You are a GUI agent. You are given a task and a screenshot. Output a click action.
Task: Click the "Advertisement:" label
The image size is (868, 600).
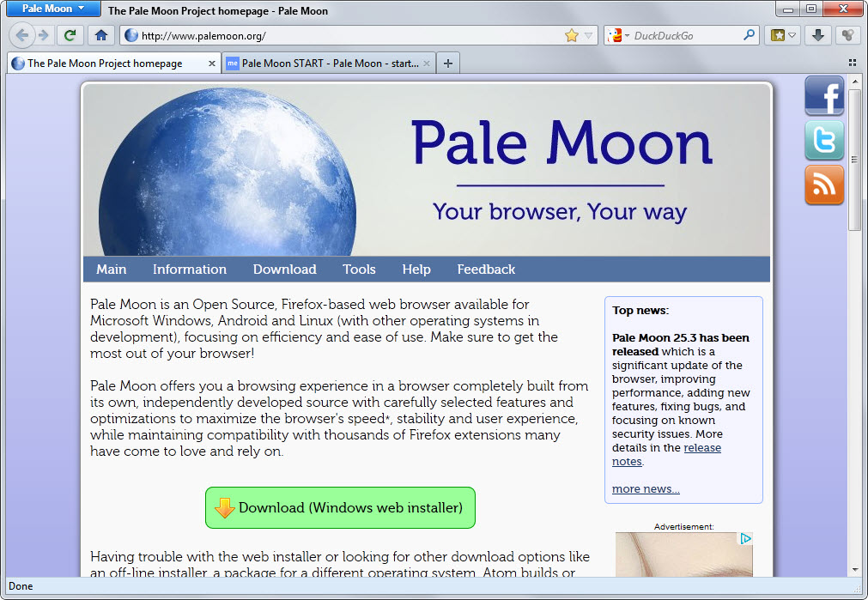683,526
